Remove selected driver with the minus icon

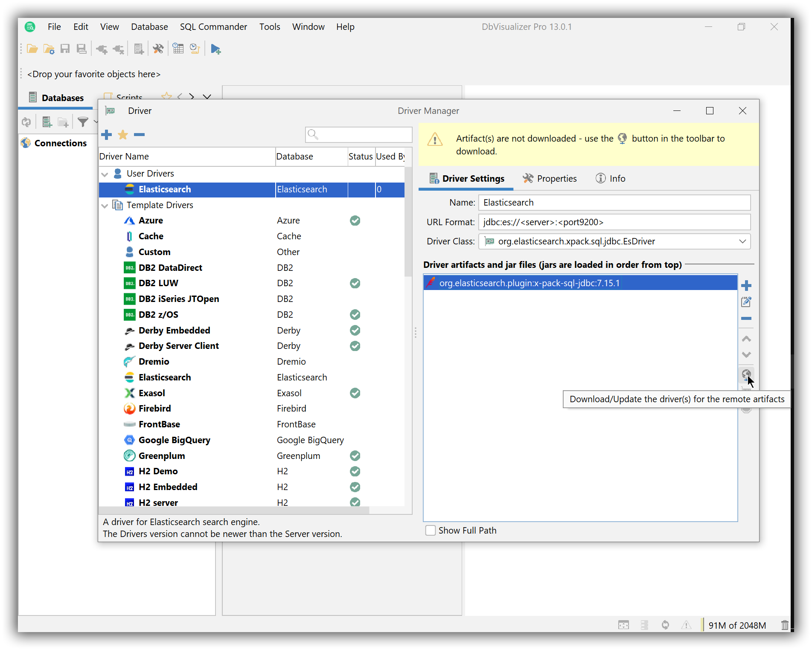139,134
